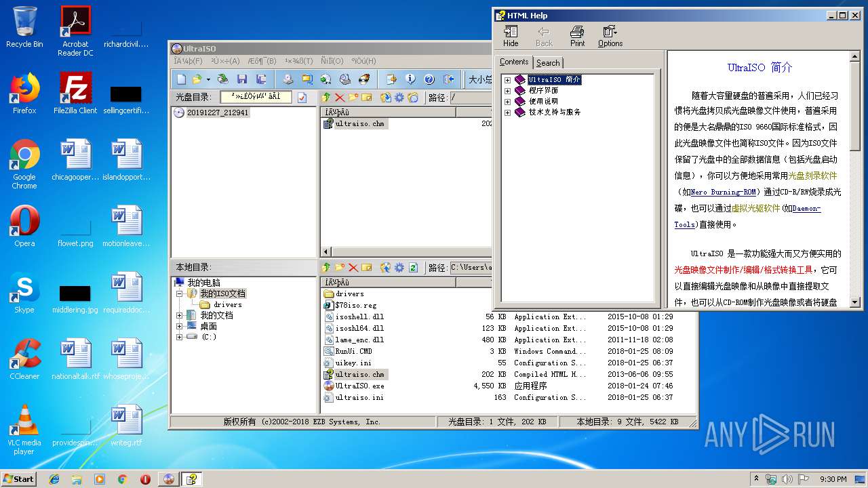Click the Rename icon in image pane toolbar
The height and width of the screenshot is (488, 868).
click(366, 98)
